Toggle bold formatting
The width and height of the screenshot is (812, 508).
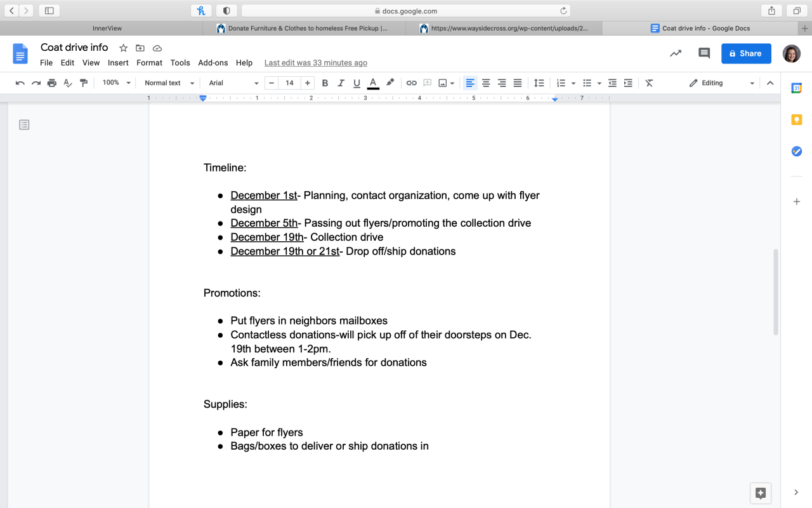tap(325, 83)
